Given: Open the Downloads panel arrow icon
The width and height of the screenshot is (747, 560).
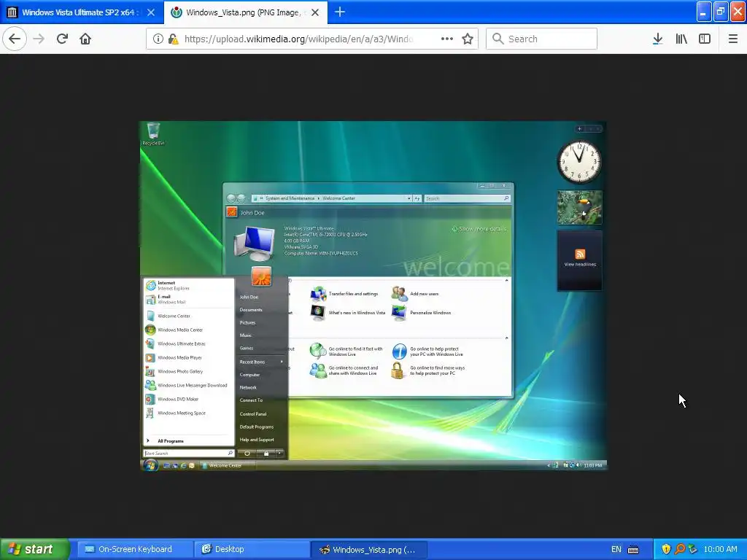Looking at the screenshot, I should [x=657, y=39].
